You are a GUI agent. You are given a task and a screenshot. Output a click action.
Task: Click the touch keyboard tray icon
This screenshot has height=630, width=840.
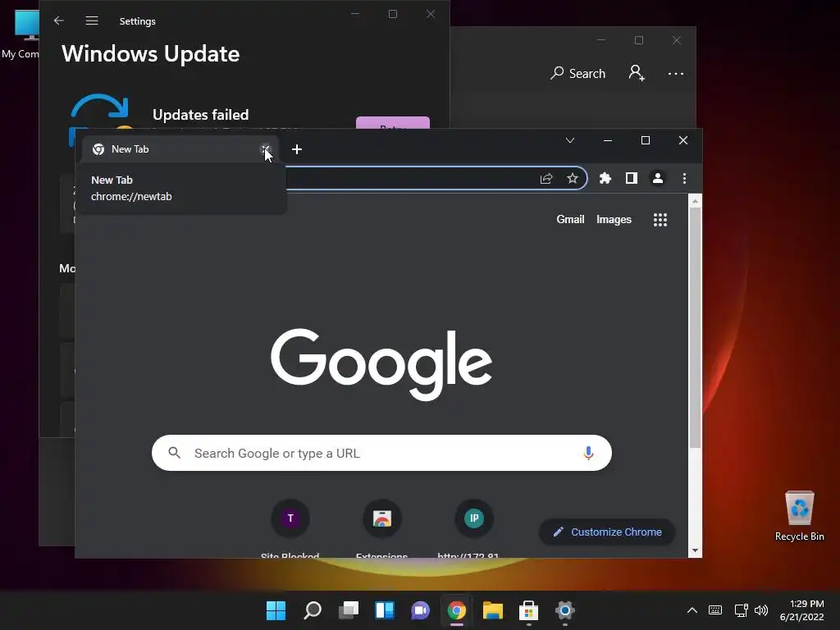(x=715, y=610)
